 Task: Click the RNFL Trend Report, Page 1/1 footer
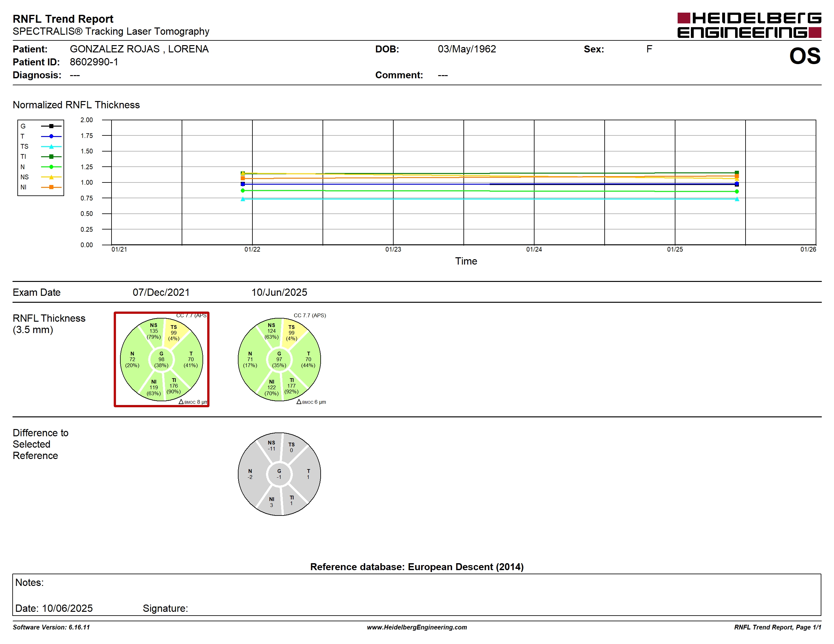[x=777, y=627]
